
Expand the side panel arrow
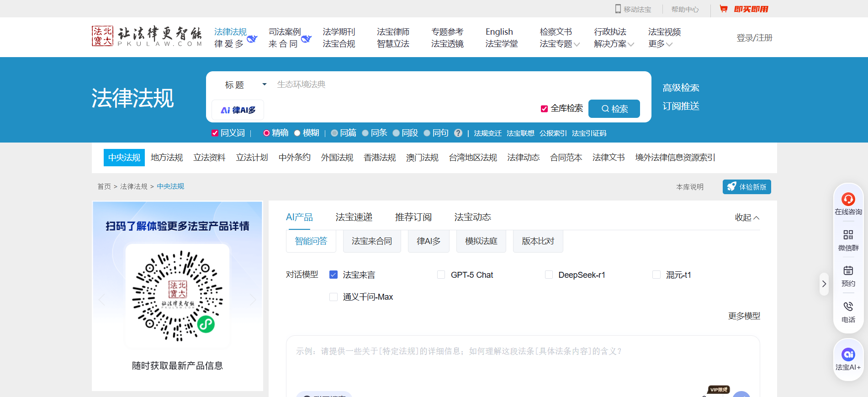pyautogui.click(x=824, y=284)
